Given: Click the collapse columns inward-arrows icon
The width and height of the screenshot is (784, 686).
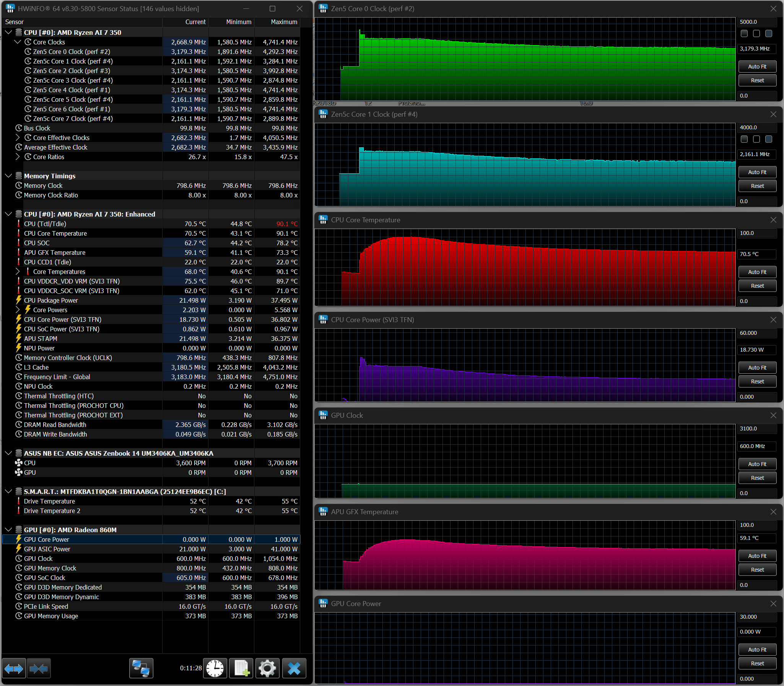Looking at the screenshot, I should pos(39,668).
